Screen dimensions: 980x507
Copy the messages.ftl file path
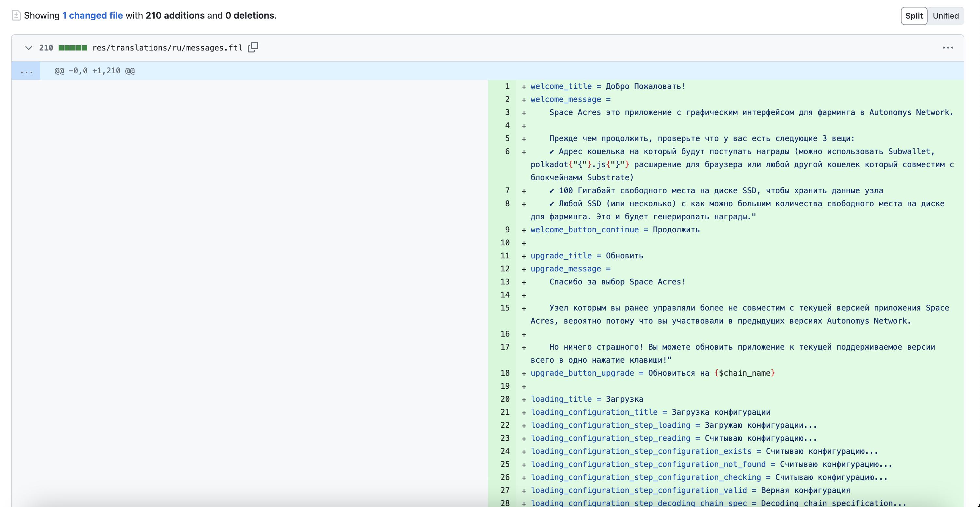click(253, 47)
